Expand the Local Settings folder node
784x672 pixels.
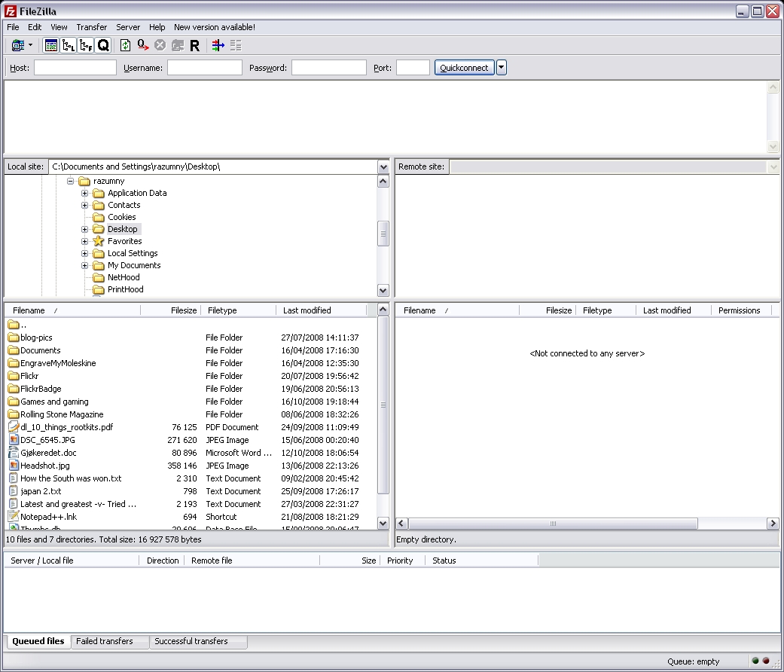[84, 253]
